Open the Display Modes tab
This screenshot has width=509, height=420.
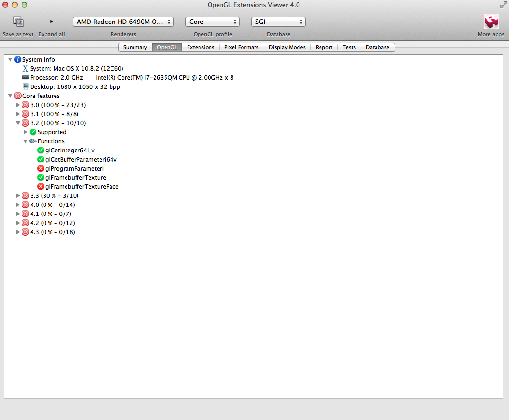(x=288, y=47)
